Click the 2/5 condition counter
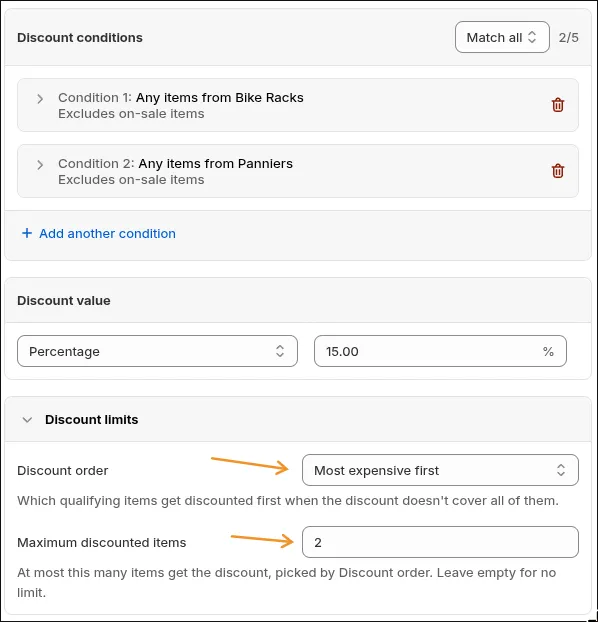 pos(568,38)
